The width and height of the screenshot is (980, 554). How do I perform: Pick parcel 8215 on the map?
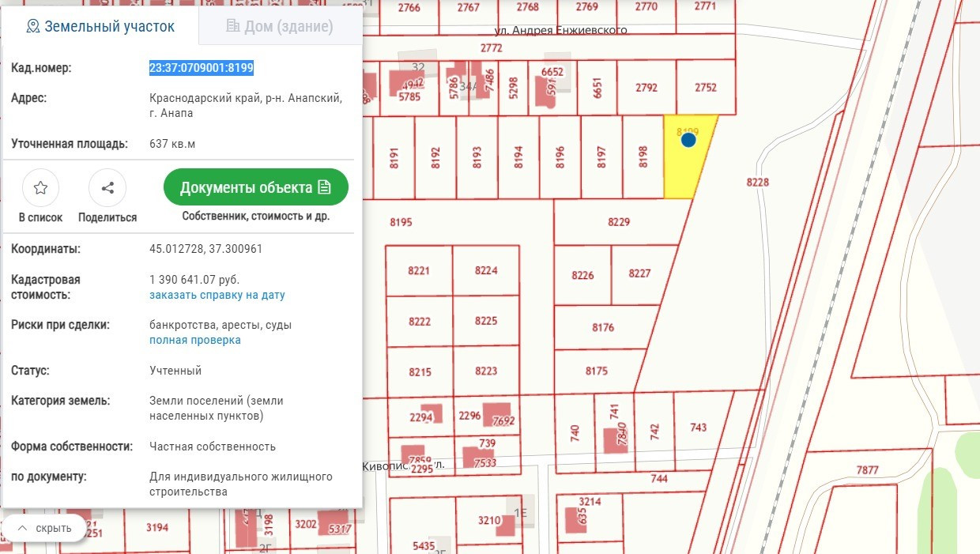(420, 372)
